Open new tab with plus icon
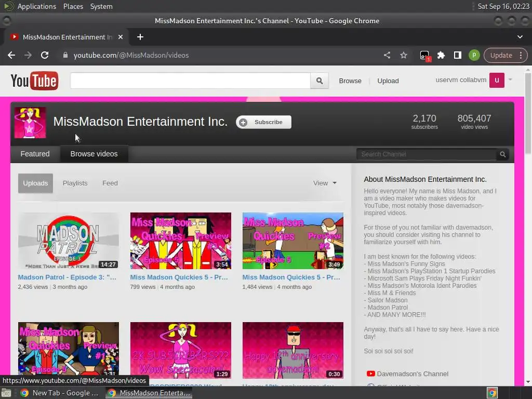The width and height of the screenshot is (532, 399). [140, 37]
